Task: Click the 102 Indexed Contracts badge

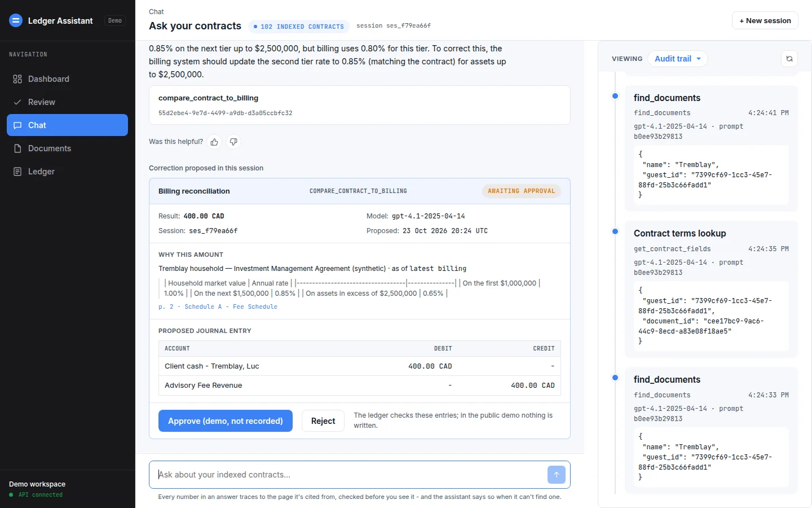Action: click(x=299, y=27)
